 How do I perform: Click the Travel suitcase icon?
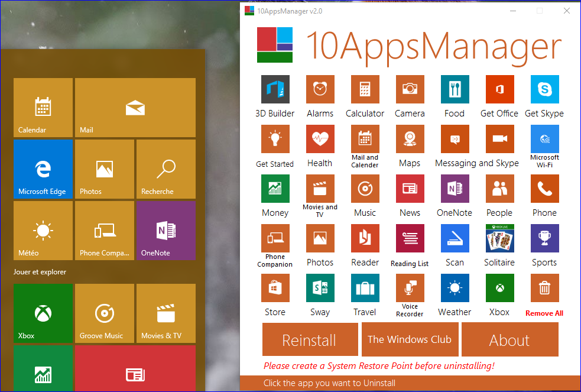point(365,288)
